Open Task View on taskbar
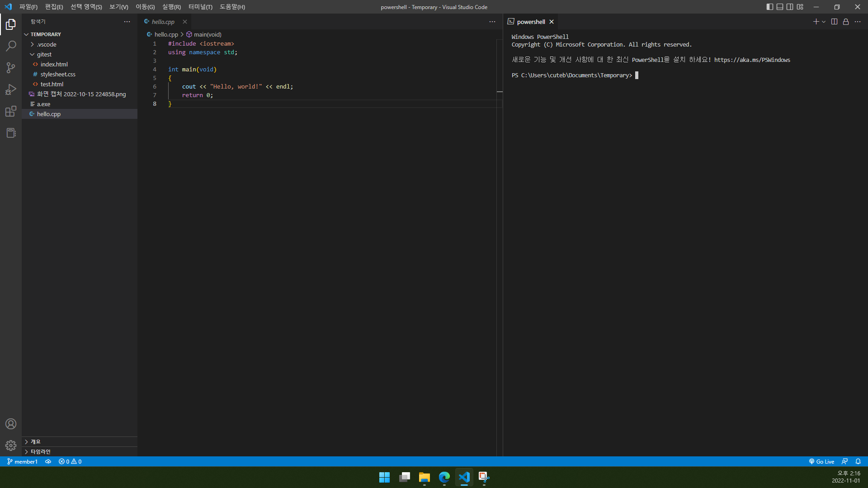The width and height of the screenshot is (868, 488). click(405, 477)
